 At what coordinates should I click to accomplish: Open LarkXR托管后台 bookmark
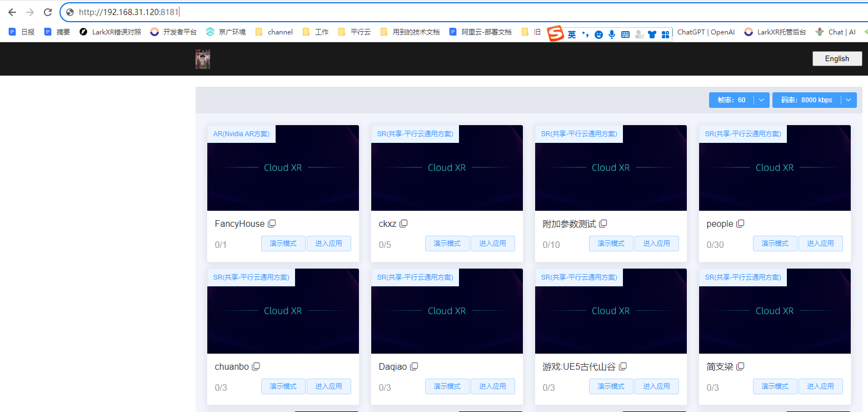pyautogui.click(x=775, y=32)
